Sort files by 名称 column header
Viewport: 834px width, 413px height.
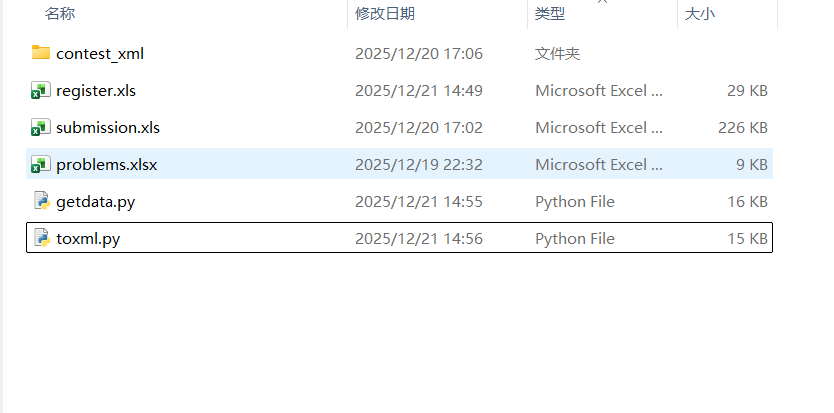pos(60,14)
